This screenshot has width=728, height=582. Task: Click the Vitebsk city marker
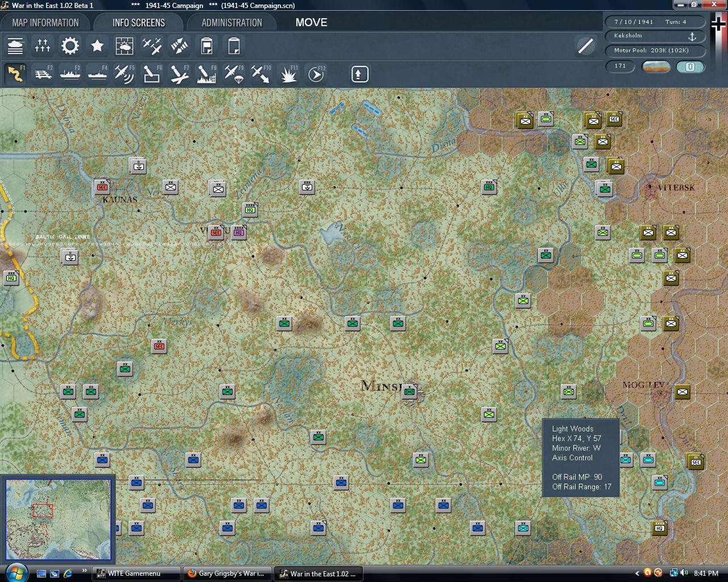pyautogui.click(x=651, y=186)
